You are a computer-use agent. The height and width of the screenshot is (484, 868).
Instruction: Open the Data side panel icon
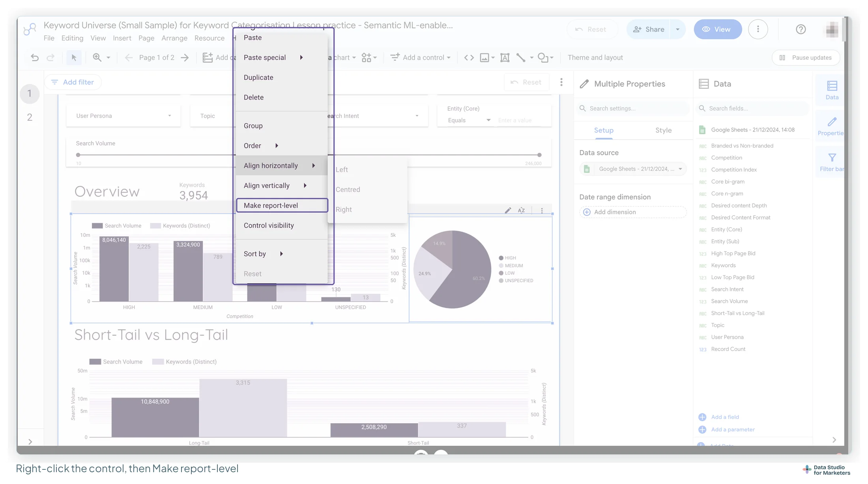832,90
